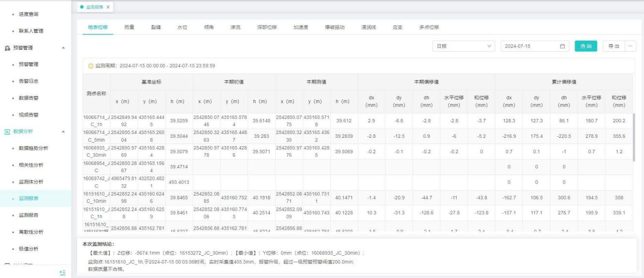This screenshot has height=278, width=644.
Task: Close the 监测报表 page tab
Action: 108,6
